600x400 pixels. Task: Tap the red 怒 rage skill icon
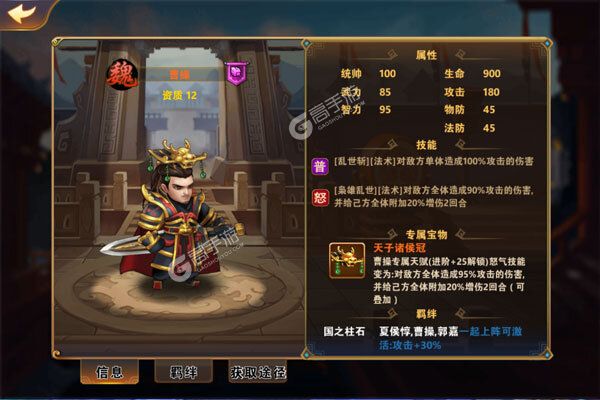pyautogui.click(x=320, y=198)
